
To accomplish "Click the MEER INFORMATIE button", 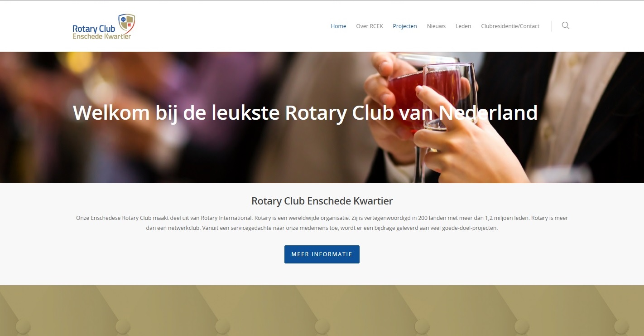I will coord(322,254).
